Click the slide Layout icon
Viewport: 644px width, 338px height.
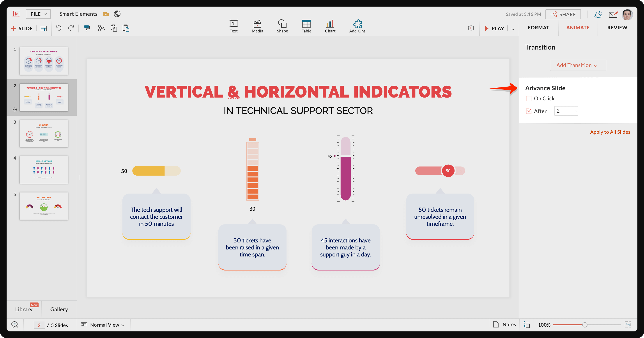tap(44, 28)
